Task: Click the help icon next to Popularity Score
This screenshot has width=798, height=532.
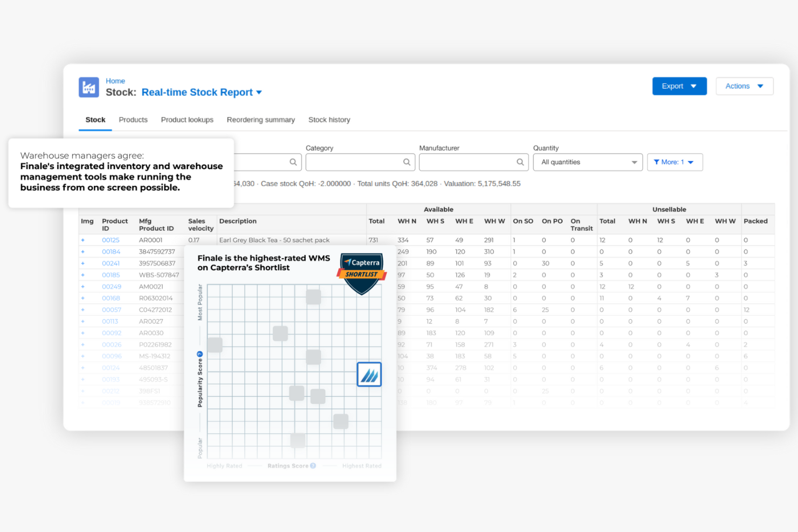Action: pos(200,354)
